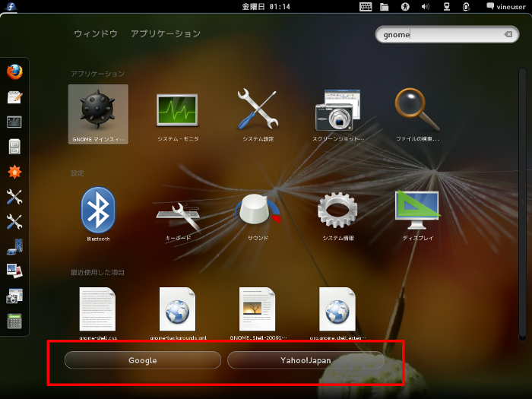The height and width of the screenshot is (399, 532).
Task: Search for gnome on Google
Action: pos(143,360)
